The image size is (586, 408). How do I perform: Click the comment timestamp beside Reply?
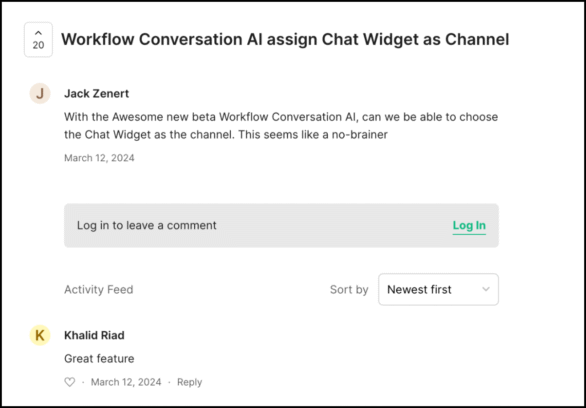(x=126, y=382)
